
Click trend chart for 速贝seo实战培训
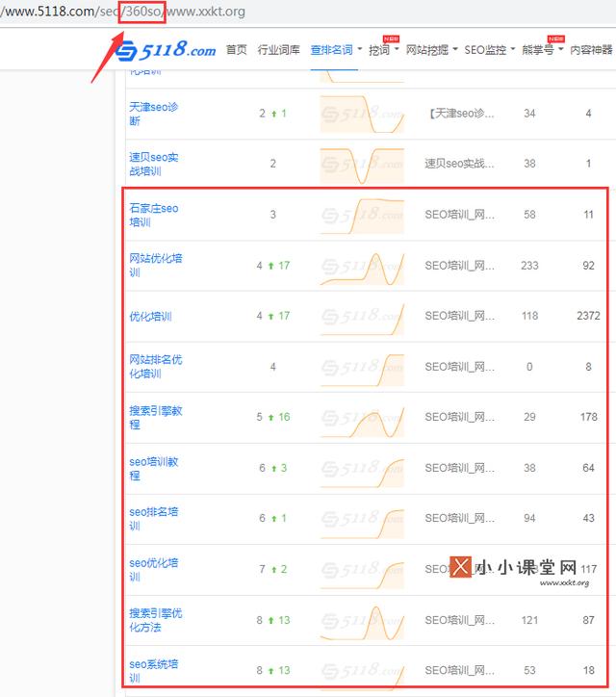[362, 166]
